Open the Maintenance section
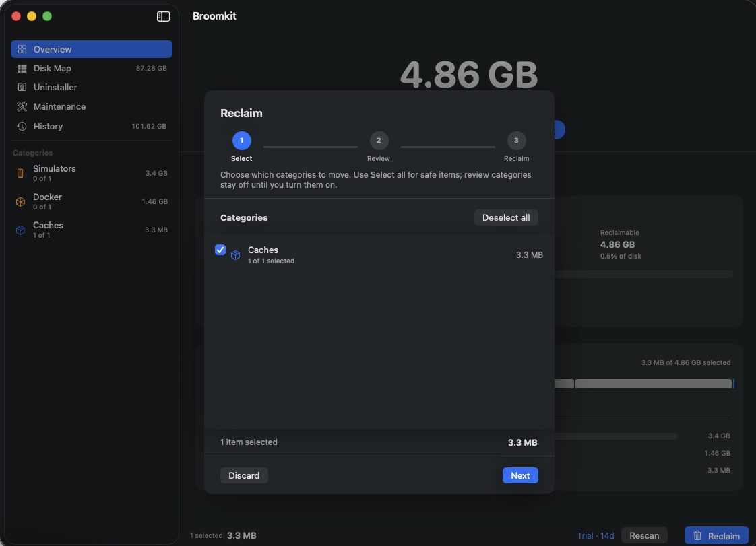This screenshot has height=546, width=756. (92, 106)
